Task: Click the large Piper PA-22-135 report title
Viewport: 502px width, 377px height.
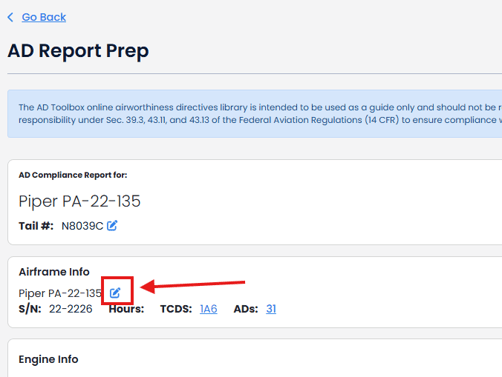Action: coord(79,201)
